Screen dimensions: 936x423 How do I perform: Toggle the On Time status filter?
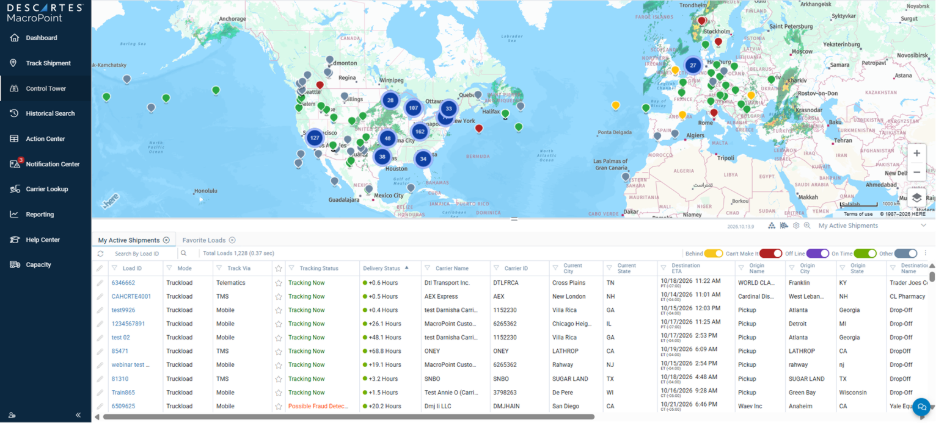(865, 254)
